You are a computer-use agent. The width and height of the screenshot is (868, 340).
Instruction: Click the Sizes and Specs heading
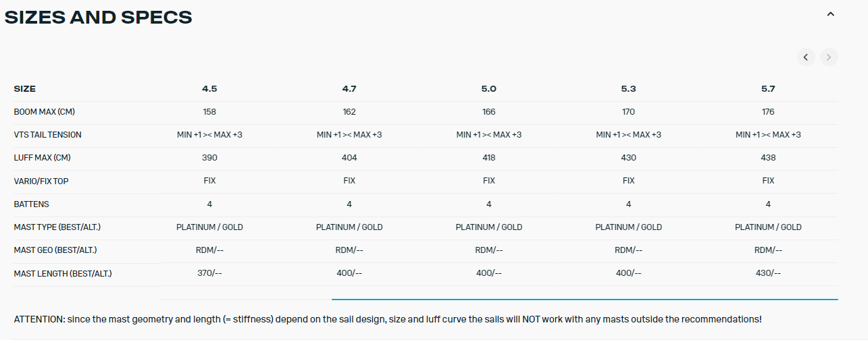[99, 18]
